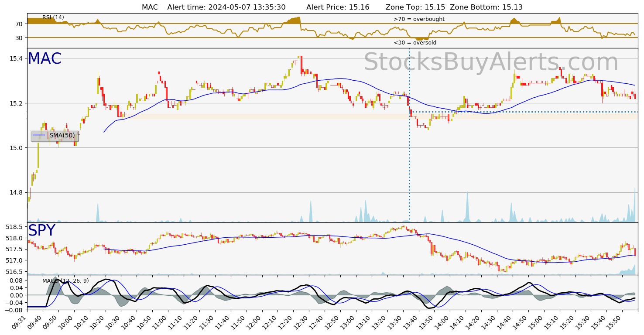This screenshot has height=335, width=644.
Task: Click the MAC ticker label
Action: point(44,59)
